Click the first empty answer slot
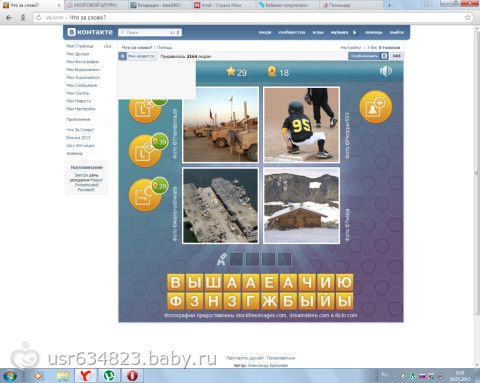The height and width of the screenshot is (383, 480). (x=236, y=259)
